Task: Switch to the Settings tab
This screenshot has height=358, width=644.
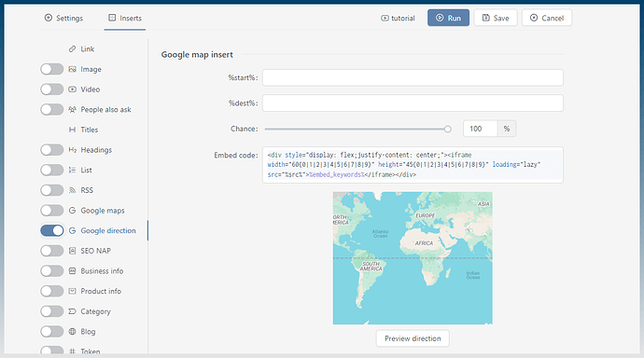Action: point(63,18)
